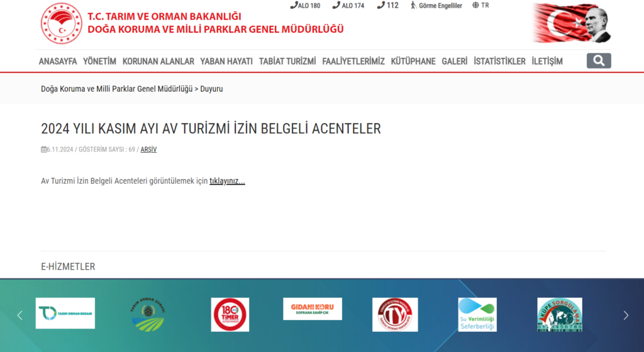The image size is (644, 352).
Task: Click the E-HİZMETLER heading
Action: tap(68, 267)
